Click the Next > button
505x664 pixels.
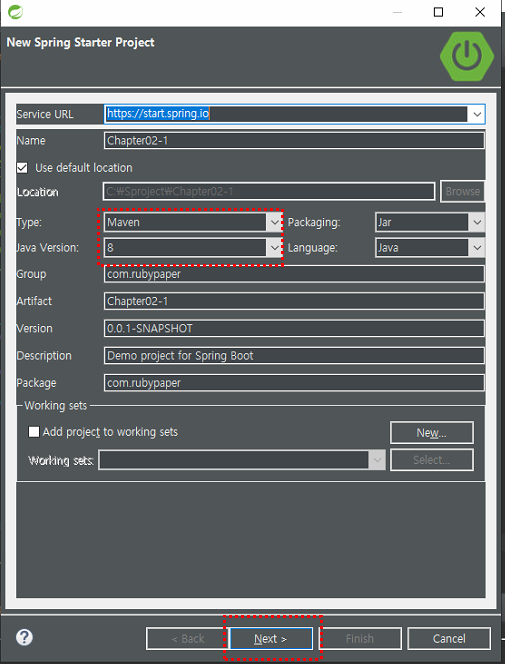point(271,639)
